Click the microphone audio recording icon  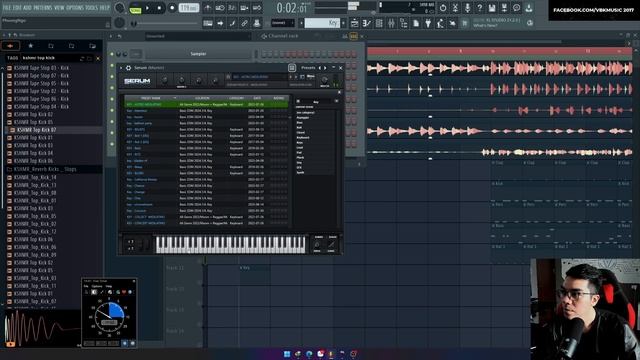click(x=467, y=8)
